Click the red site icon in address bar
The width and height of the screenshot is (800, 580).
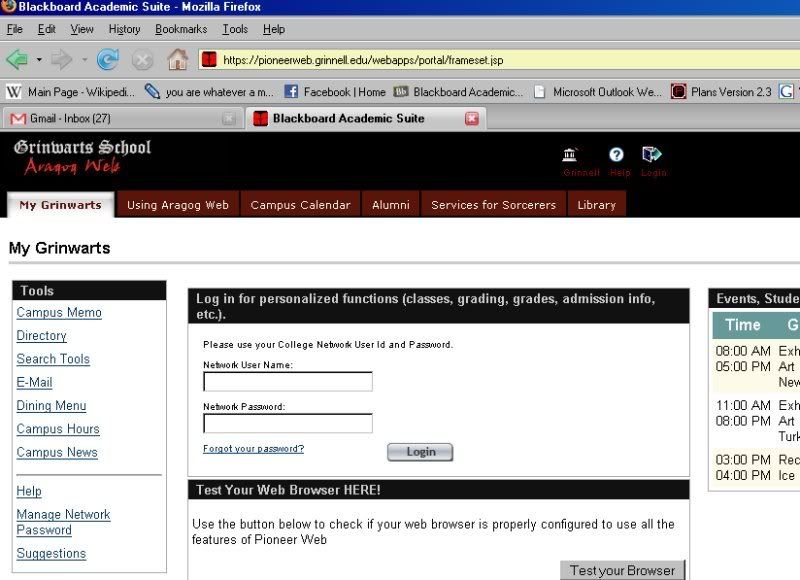[x=209, y=60]
